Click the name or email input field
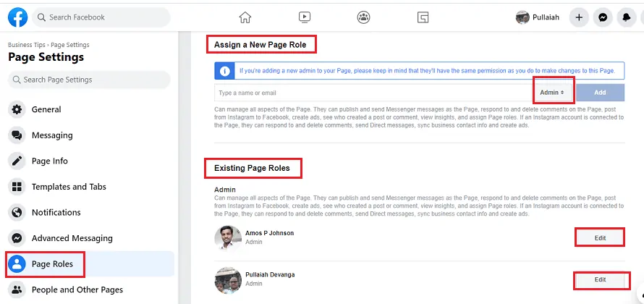This screenshot has width=644, height=304. point(373,93)
